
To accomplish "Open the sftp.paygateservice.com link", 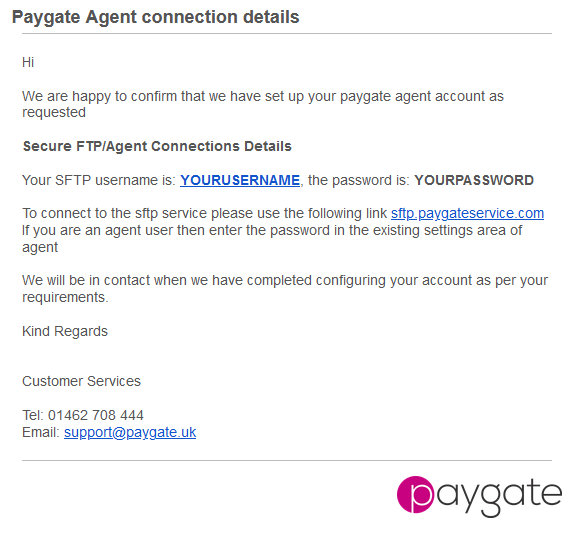I will [467, 213].
